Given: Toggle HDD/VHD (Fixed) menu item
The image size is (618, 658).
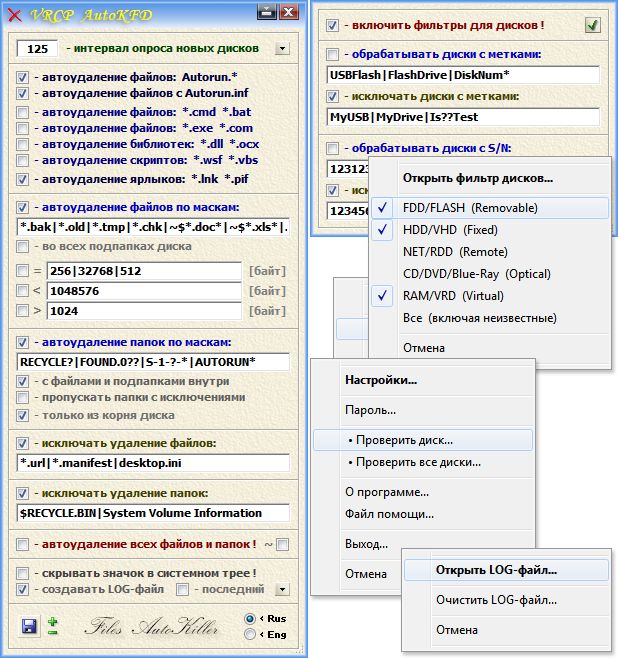Looking at the screenshot, I should (490, 230).
